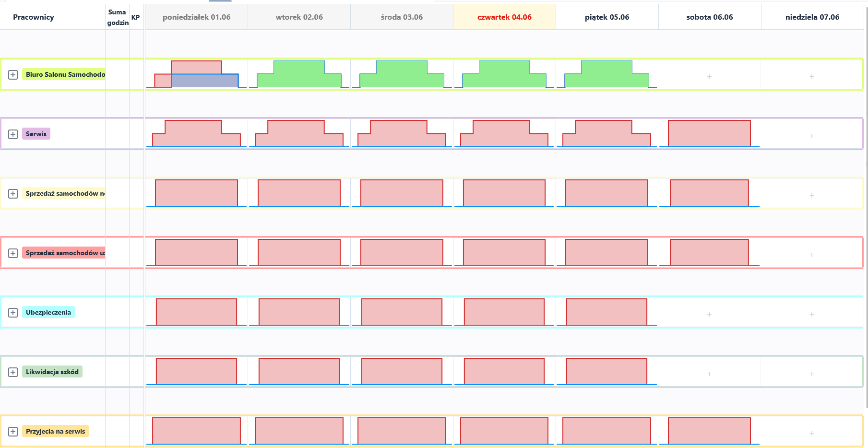868x448 pixels.
Task: Open the green Biuro Salonu chart on wtorek
Action: [299, 74]
